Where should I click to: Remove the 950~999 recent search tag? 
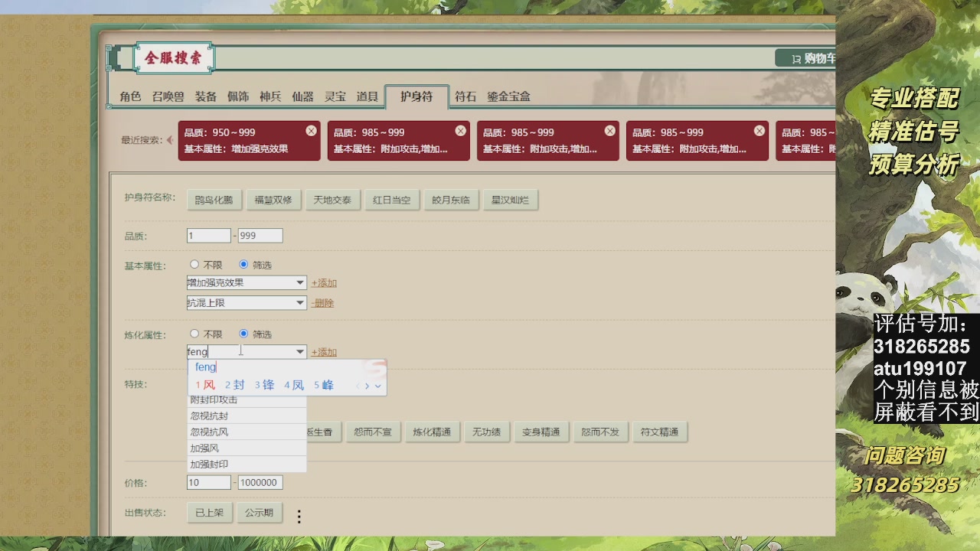click(311, 131)
